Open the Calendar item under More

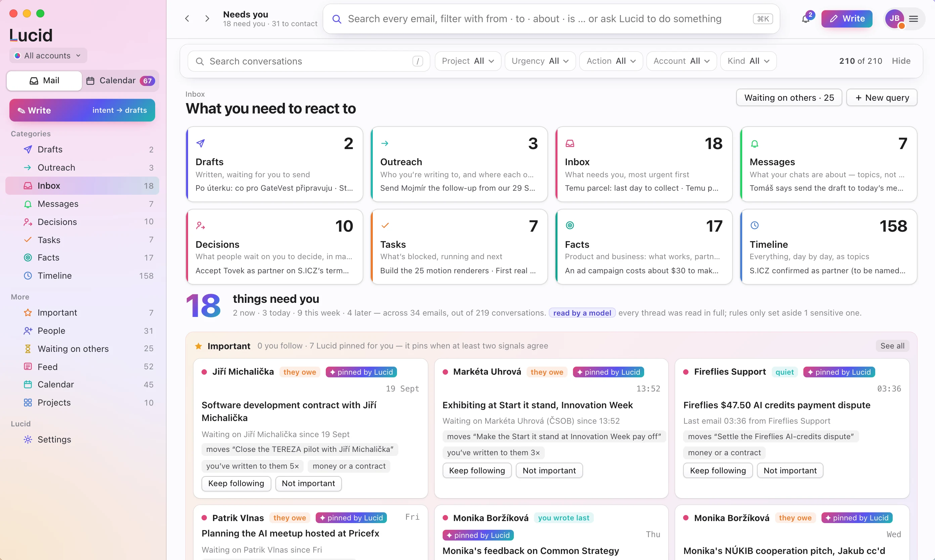tap(82, 384)
